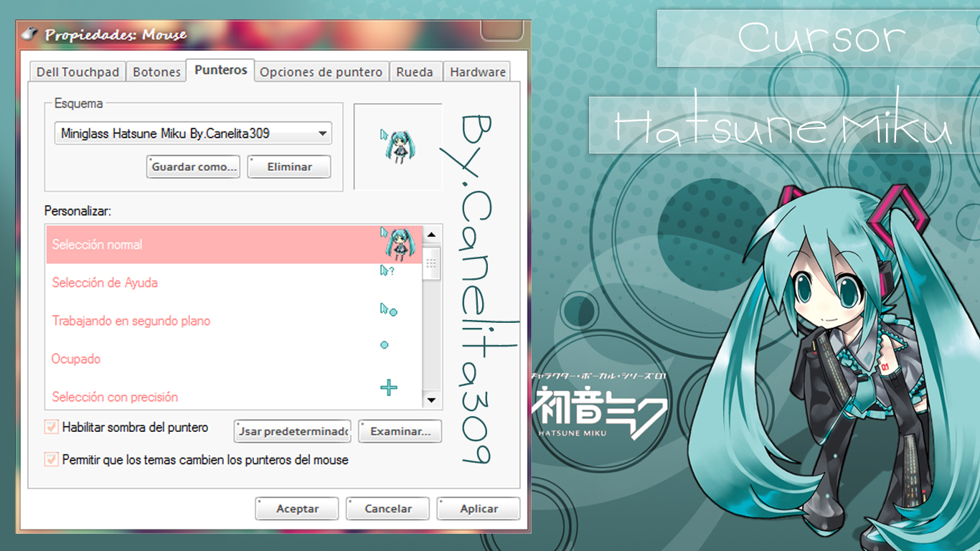Select the Punteros tab
The height and width of the screenshot is (551, 980).
pyautogui.click(x=220, y=70)
